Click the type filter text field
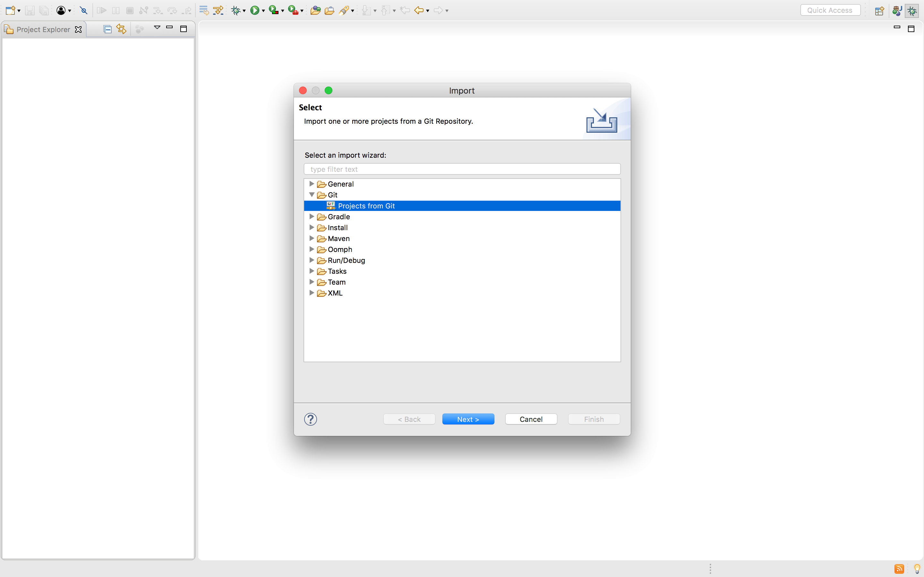 point(461,169)
